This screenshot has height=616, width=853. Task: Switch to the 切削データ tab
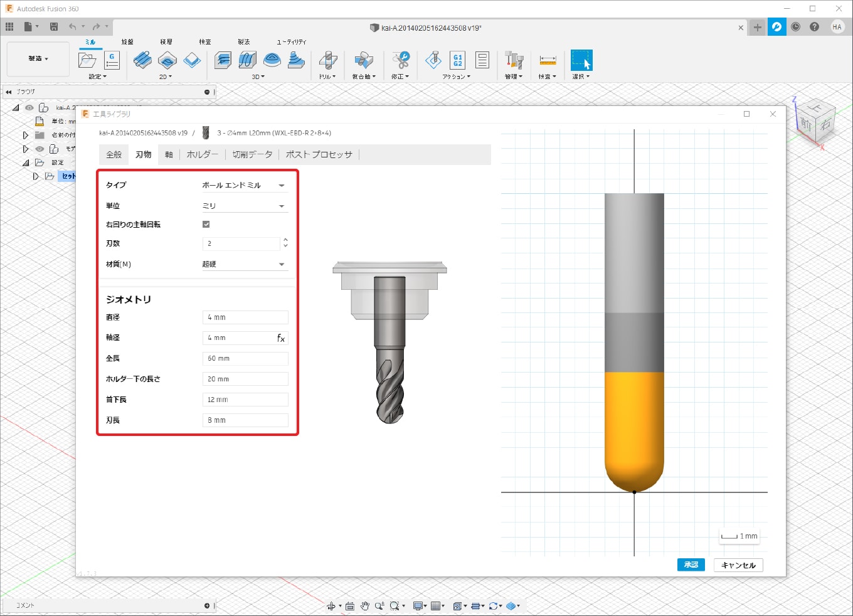pos(252,154)
